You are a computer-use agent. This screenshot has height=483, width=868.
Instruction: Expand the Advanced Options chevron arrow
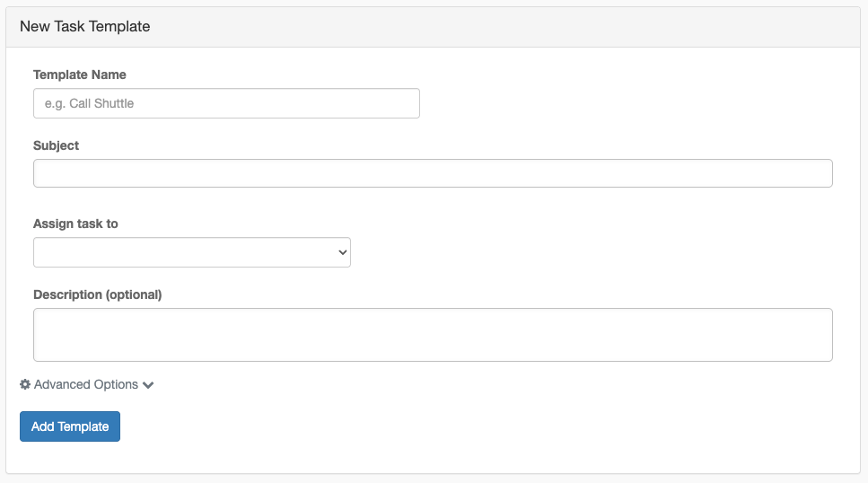tap(148, 385)
